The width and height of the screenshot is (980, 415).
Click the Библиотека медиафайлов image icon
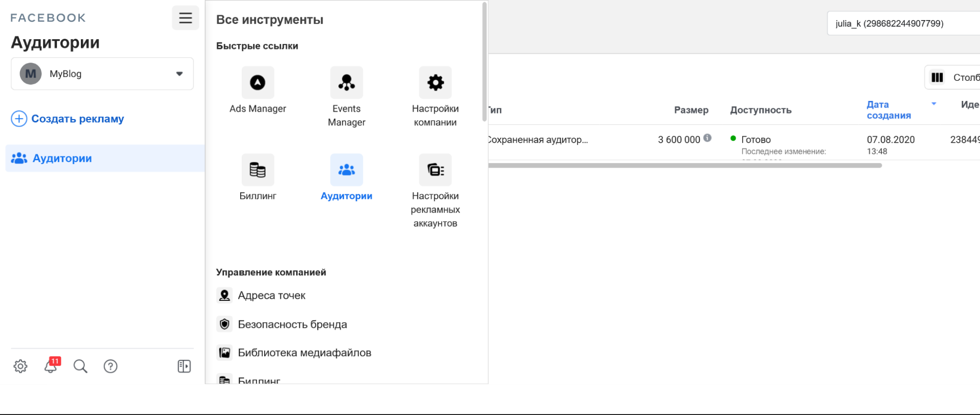click(x=225, y=353)
